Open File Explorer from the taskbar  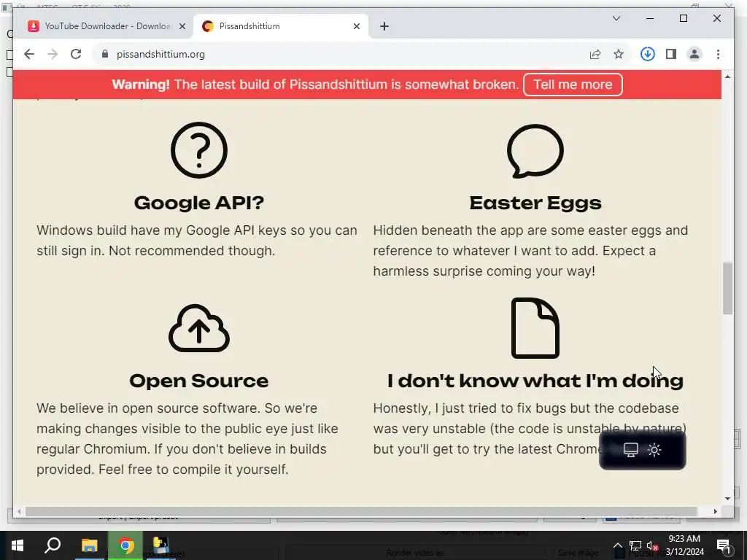[89, 545]
